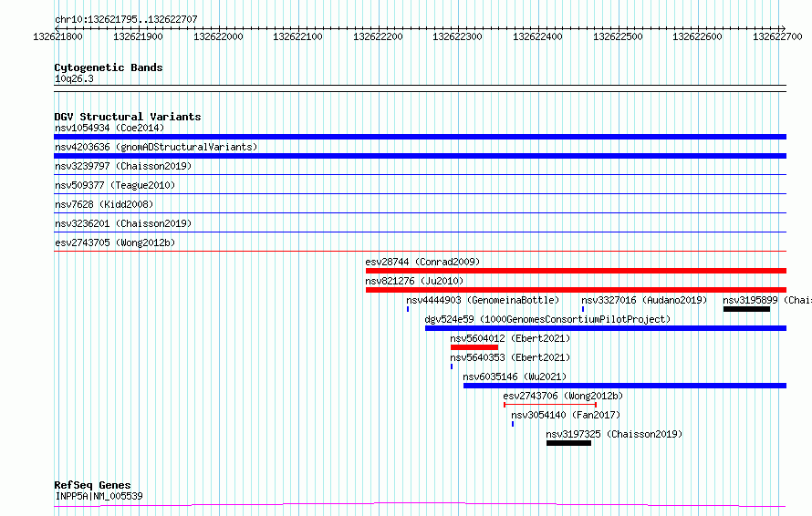Open dgv524e59 1000GenomesConsortiumPilotProject label
This screenshot has width=812, height=516.
pyautogui.click(x=547, y=319)
